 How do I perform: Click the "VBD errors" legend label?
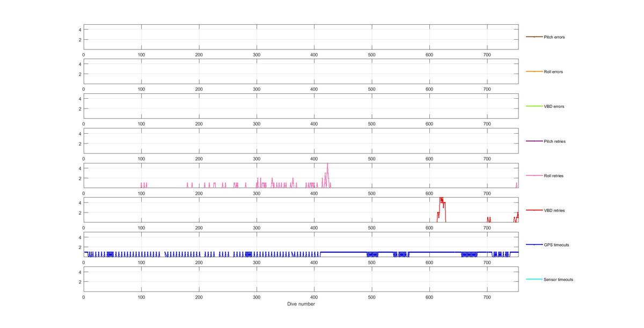click(553, 106)
